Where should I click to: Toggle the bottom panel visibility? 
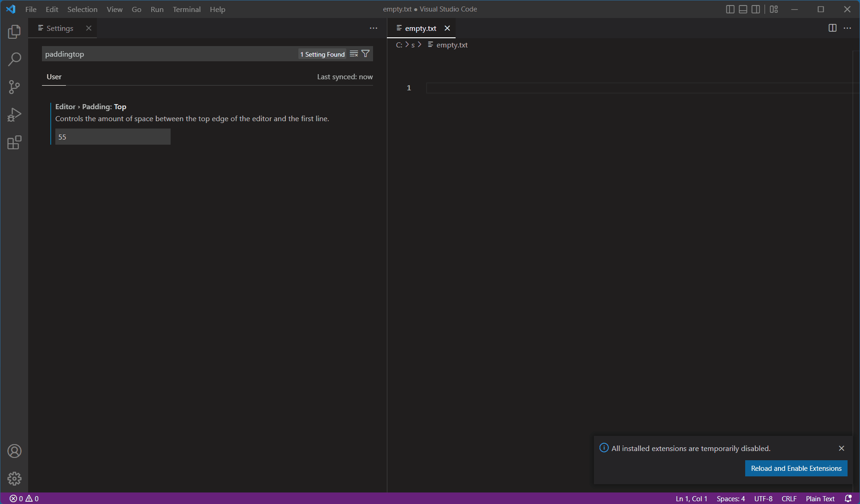click(x=742, y=9)
